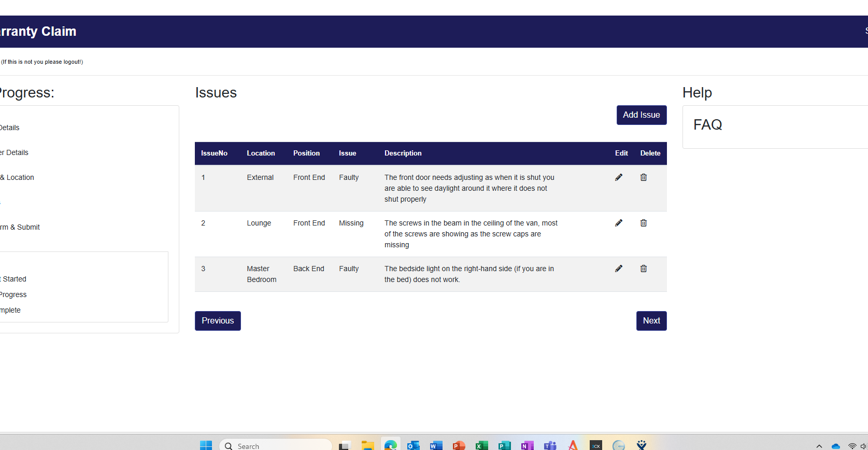Image resolution: width=868 pixels, height=450 pixels.
Task: Edit the Master Bedroom bedside light issue
Action: (x=619, y=269)
